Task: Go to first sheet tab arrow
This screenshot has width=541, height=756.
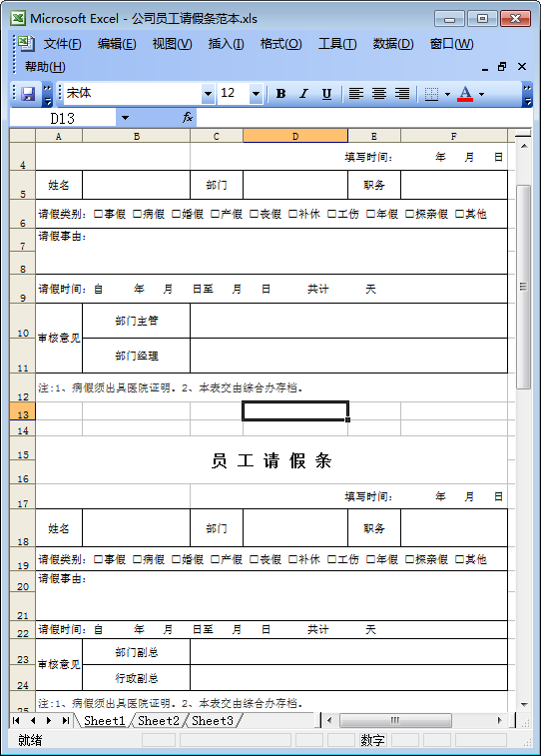Action: click(x=16, y=720)
